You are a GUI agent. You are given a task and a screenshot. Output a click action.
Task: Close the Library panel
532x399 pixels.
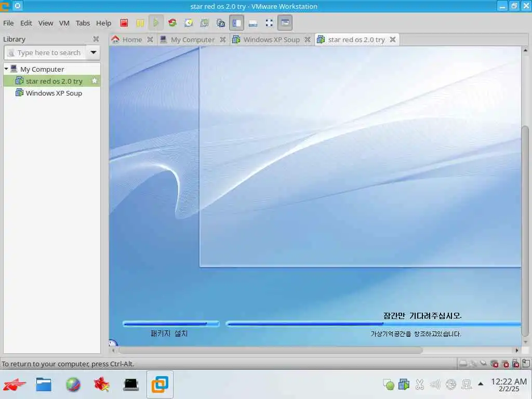96,39
